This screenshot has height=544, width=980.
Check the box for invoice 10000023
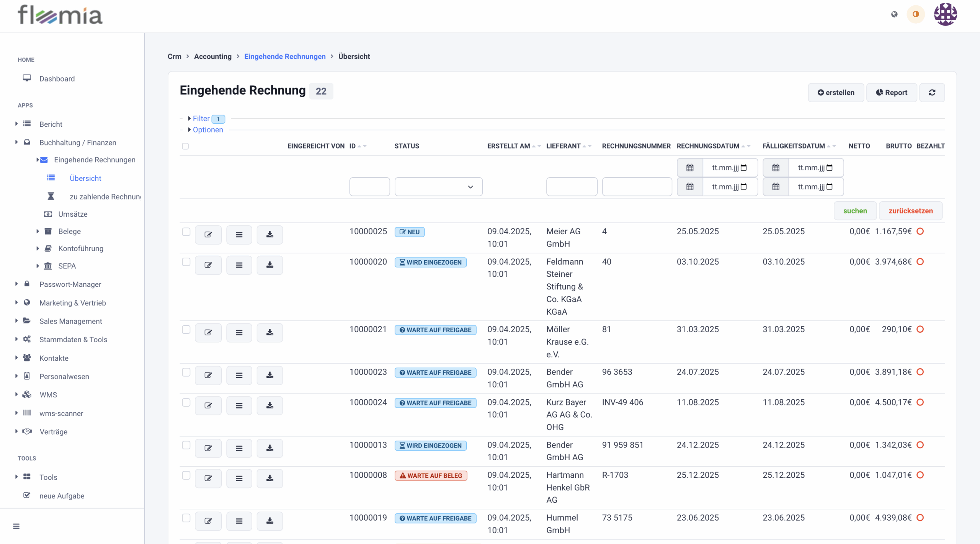pyautogui.click(x=186, y=372)
